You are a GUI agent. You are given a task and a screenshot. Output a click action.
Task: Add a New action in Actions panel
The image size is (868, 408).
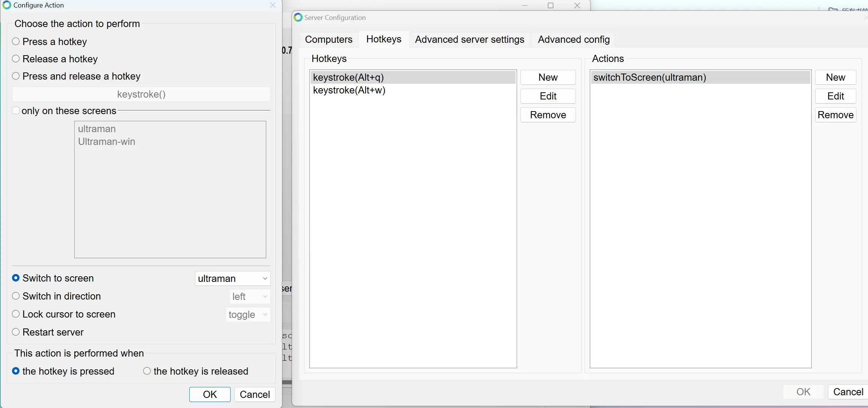click(x=835, y=77)
